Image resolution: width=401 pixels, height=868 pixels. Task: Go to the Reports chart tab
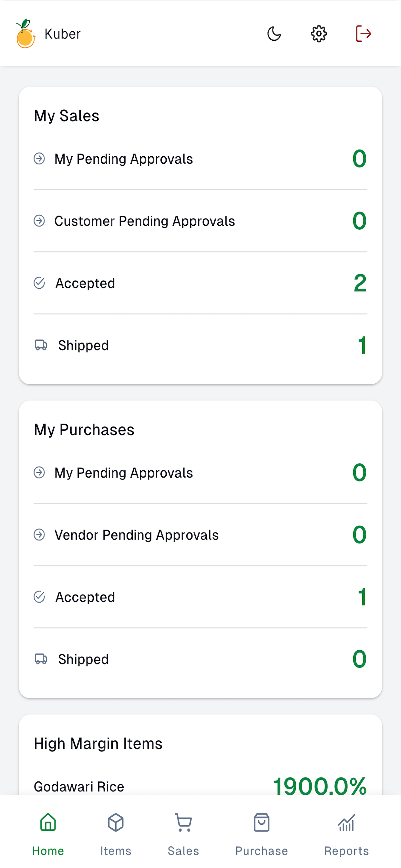click(x=346, y=835)
